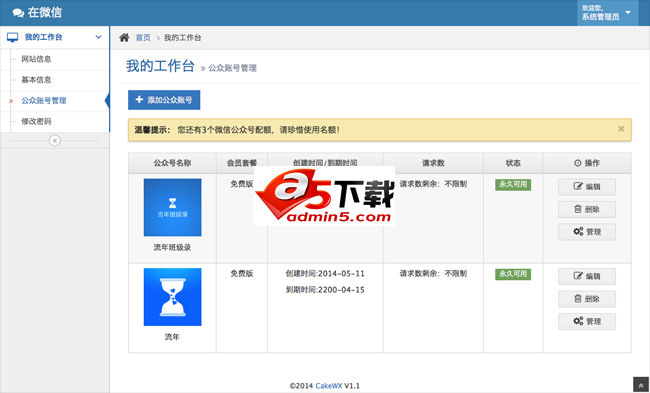The height and width of the screenshot is (393, 650).
Task: Click 删除 for the 流年班级录 account
Action: tap(587, 209)
